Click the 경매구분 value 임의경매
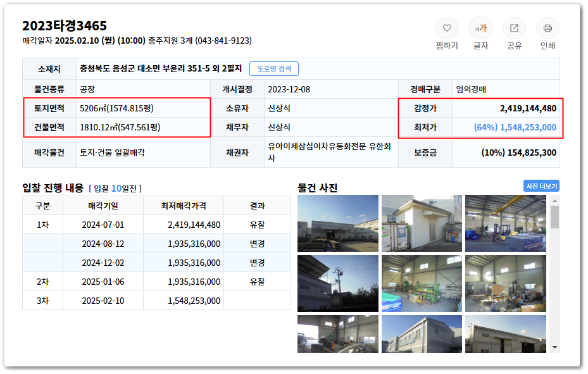This screenshot has width=588, height=374. pos(471,90)
